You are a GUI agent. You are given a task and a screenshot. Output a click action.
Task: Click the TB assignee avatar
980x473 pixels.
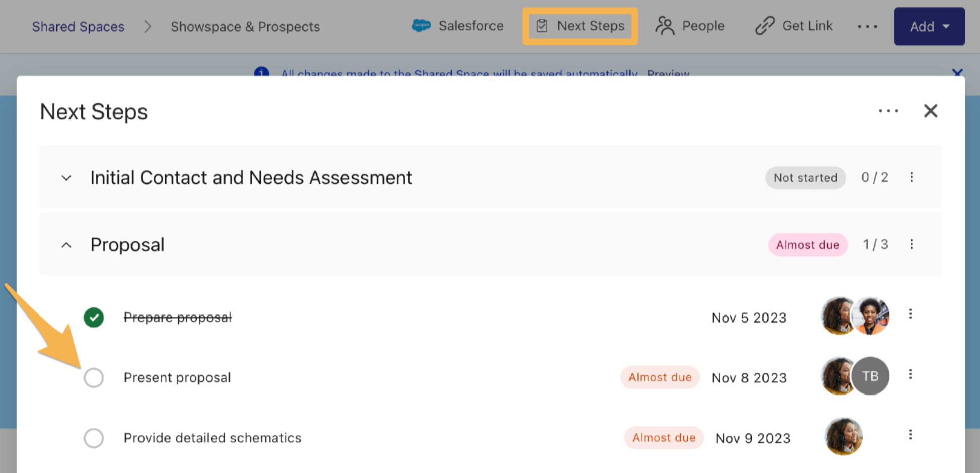click(x=870, y=376)
